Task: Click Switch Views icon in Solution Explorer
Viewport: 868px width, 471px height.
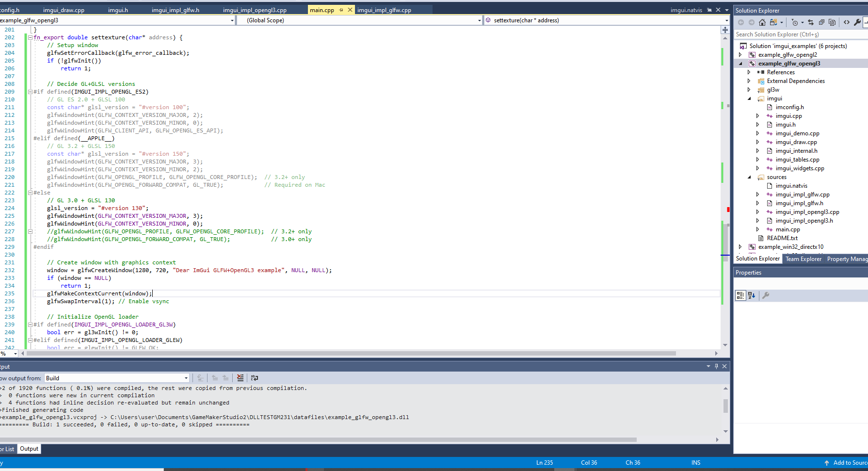Action: [773, 22]
